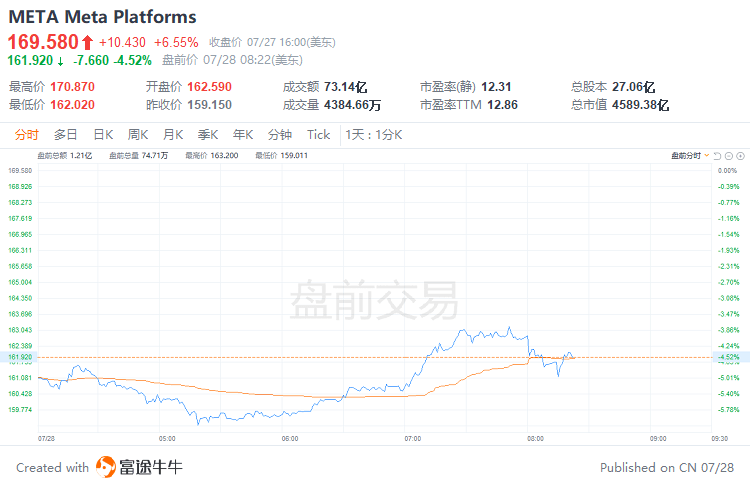Open the 月K chart tab
The image size is (750, 488).
173,135
